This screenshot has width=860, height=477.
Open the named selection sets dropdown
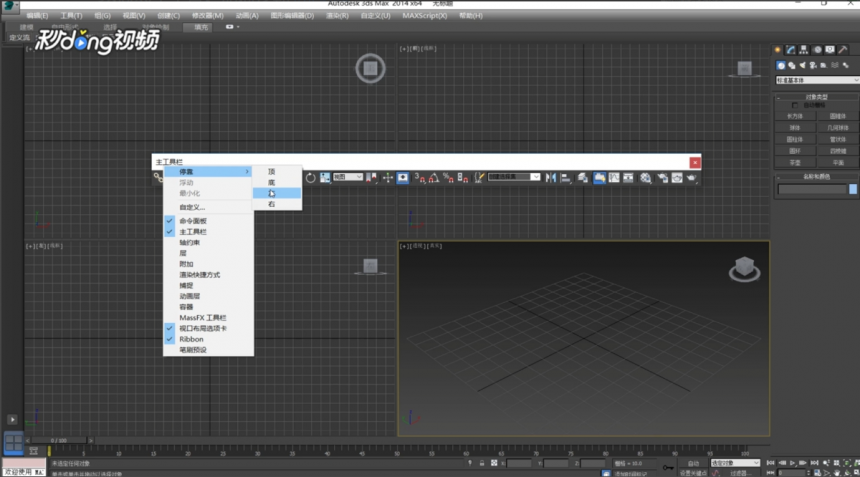514,177
